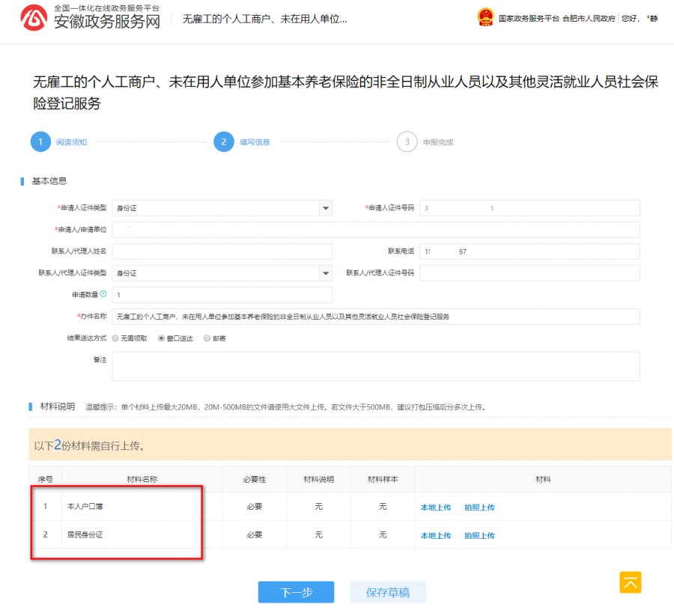
Task: Select 邮寄 delivery option
Action: tap(207, 338)
